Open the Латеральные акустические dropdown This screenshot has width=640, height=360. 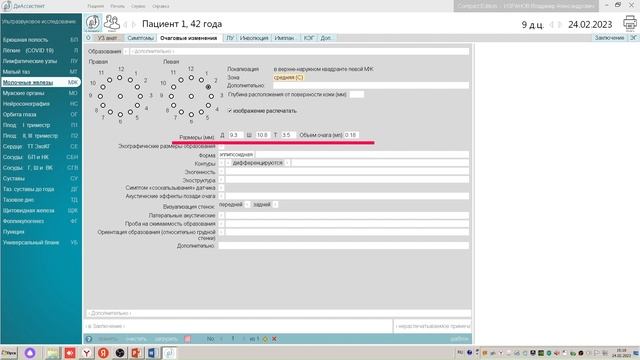click(x=222, y=215)
